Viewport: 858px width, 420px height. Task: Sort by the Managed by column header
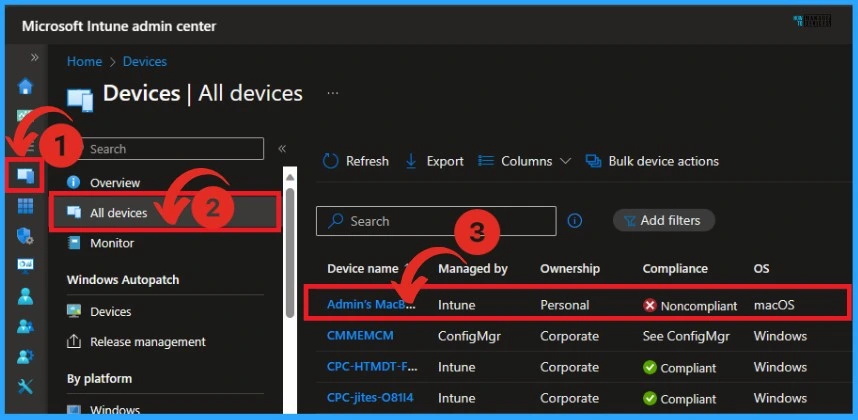click(473, 269)
